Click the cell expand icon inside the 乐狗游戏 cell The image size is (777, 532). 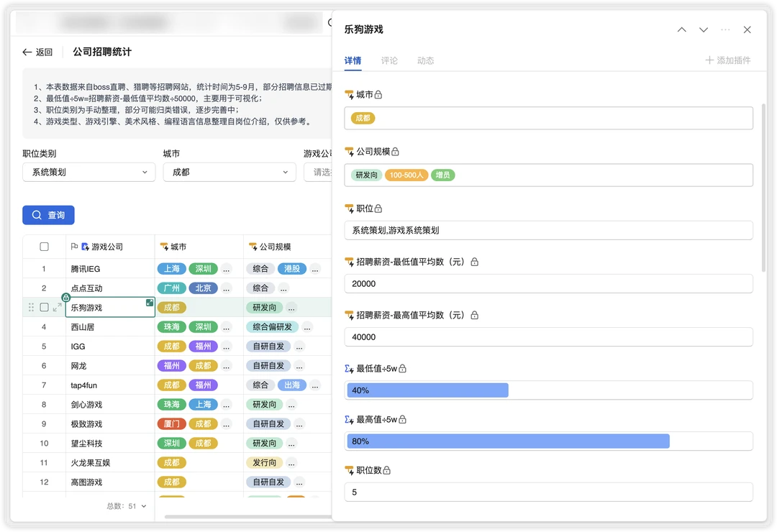[149, 303]
